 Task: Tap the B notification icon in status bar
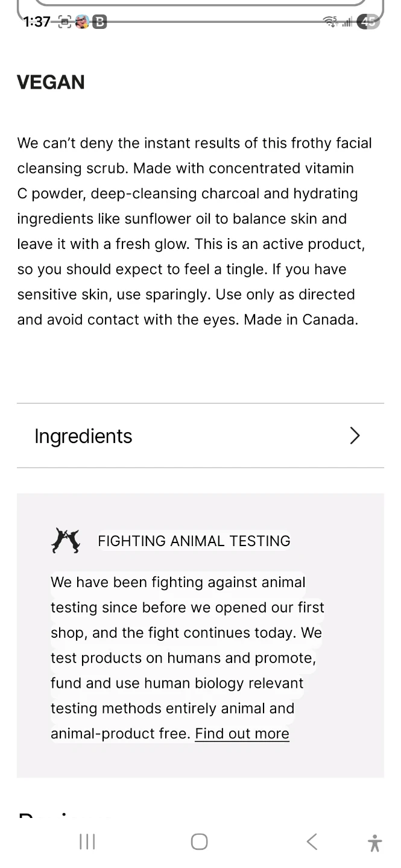pos(99,22)
